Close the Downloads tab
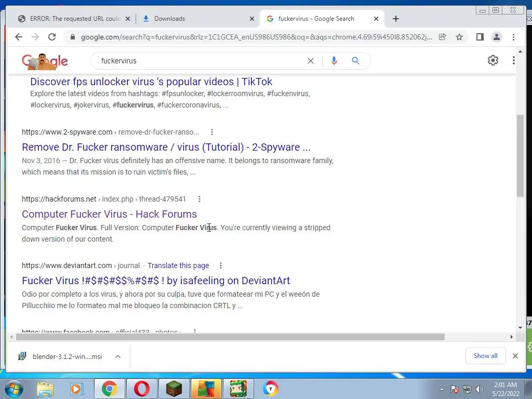Viewport: 532px width, 399px height. coord(252,19)
